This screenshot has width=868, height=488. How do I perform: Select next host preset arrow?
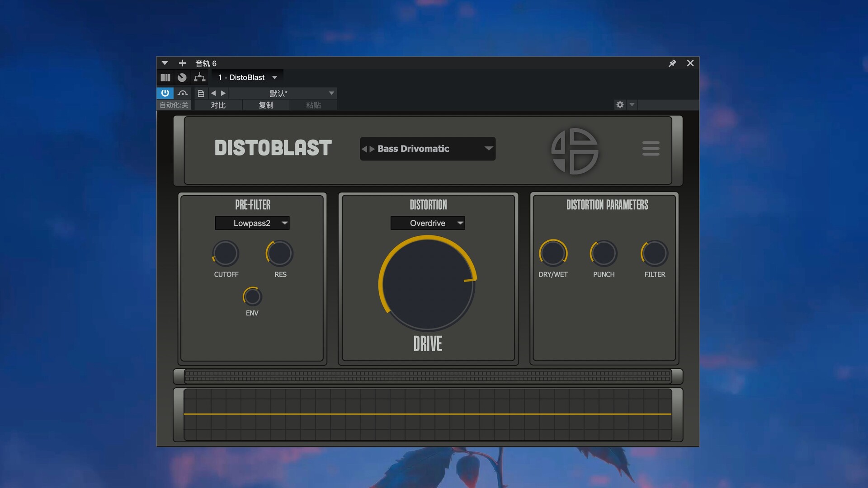(223, 93)
